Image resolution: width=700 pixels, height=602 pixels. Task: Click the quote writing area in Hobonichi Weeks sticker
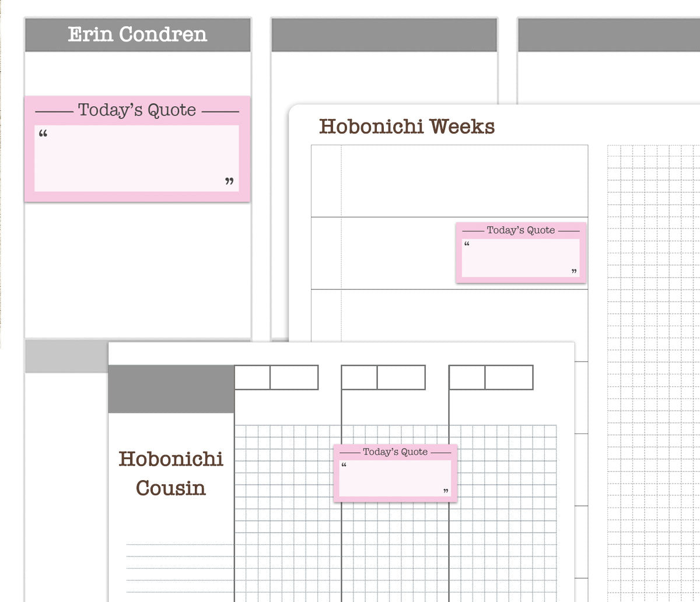coord(521,258)
